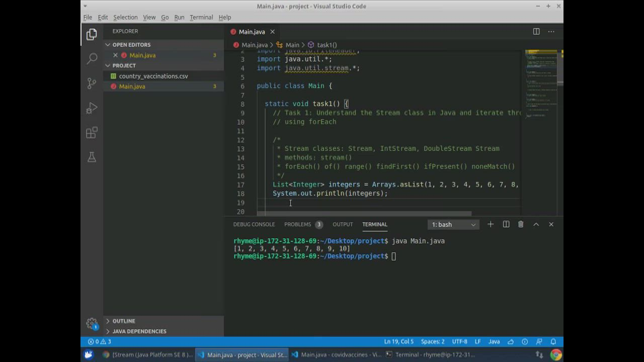Screen dimensions: 644x362
Task: Open country_vaccinations.csv file
Action: (x=153, y=76)
